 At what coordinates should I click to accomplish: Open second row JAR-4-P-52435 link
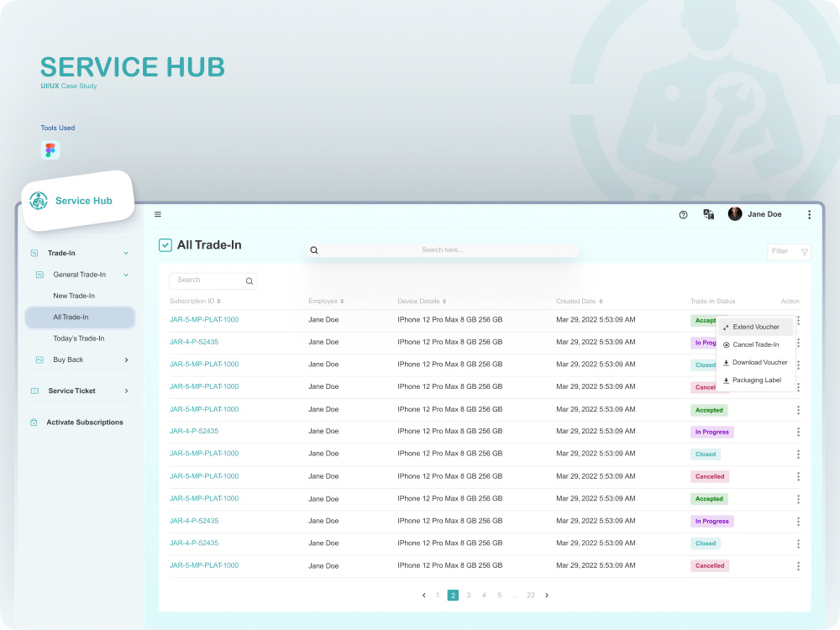coord(194,342)
